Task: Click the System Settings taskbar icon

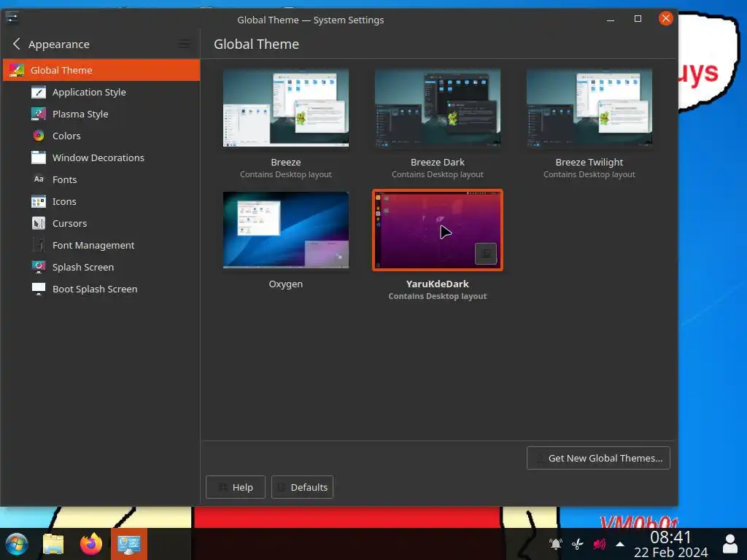Action: (129, 544)
